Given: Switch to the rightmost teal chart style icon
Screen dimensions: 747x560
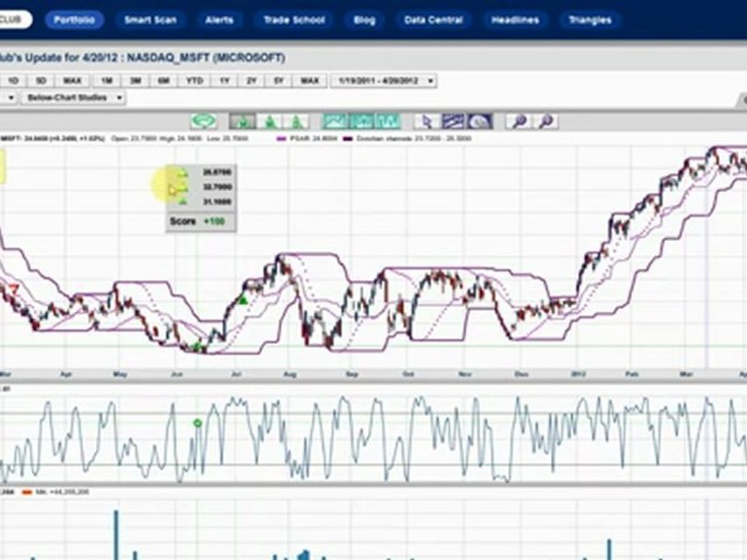Looking at the screenshot, I should click(387, 121).
